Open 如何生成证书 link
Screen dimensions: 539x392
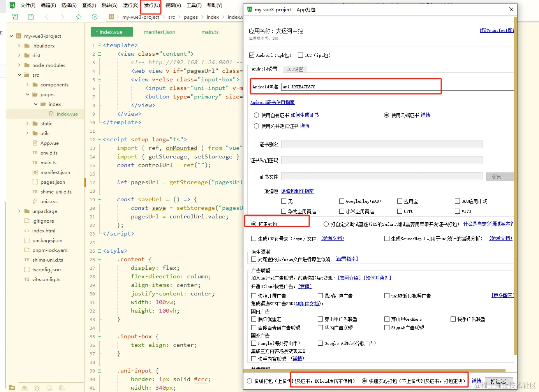pos(305,115)
